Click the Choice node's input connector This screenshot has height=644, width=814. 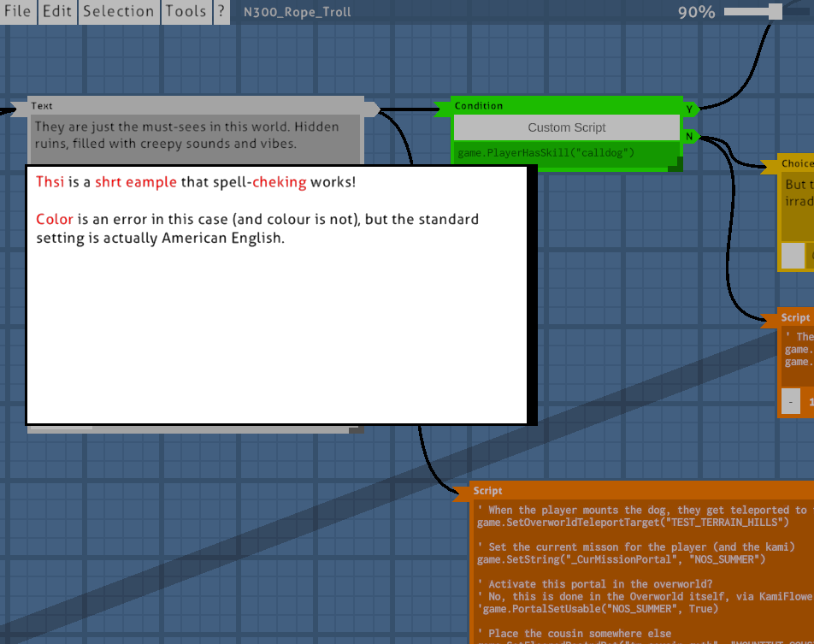pyautogui.click(x=770, y=166)
